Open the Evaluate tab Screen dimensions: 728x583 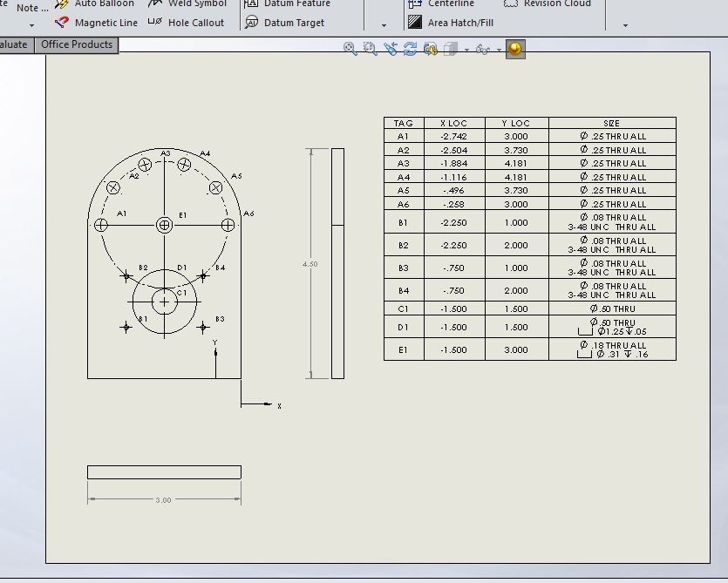point(15,44)
